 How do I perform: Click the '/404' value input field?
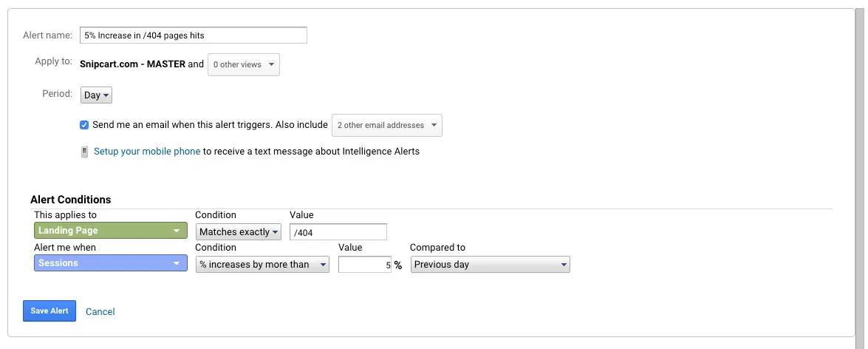point(338,232)
